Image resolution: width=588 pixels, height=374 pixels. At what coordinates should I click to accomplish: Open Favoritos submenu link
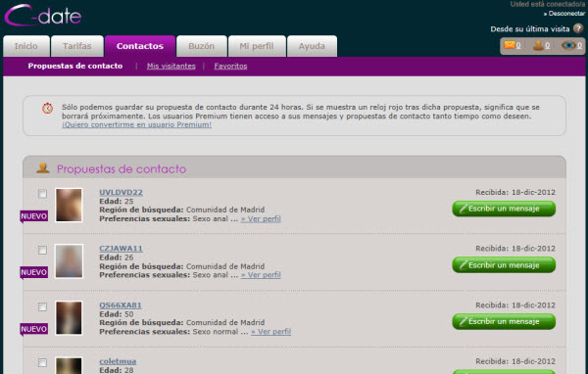230,66
